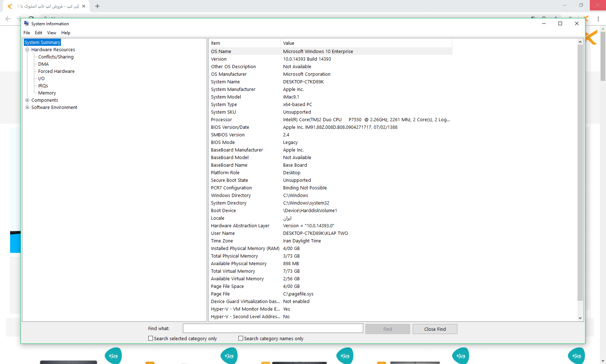Click the Platform Role row
The width and height of the screenshot is (606, 364).
[x=331, y=173]
